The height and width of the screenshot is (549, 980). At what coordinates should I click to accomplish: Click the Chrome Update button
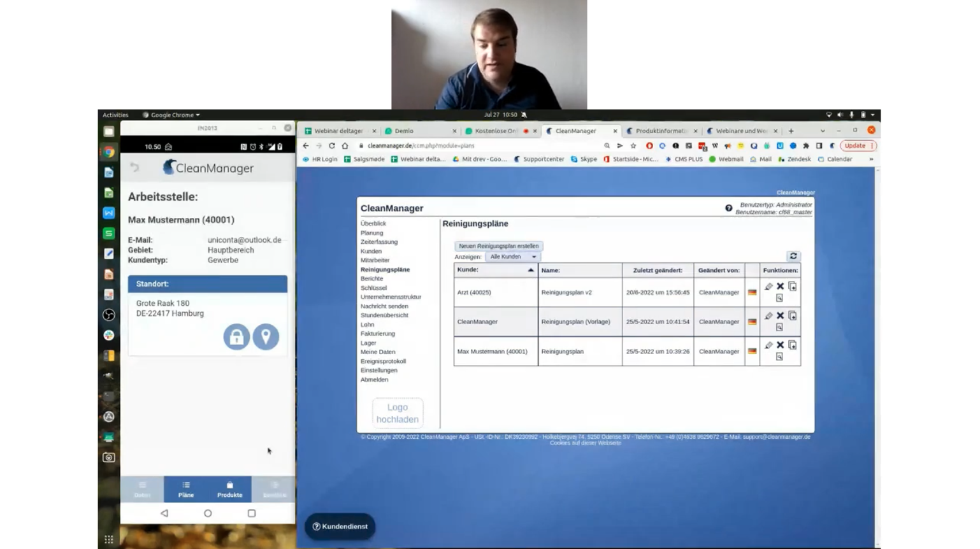pos(858,146)
